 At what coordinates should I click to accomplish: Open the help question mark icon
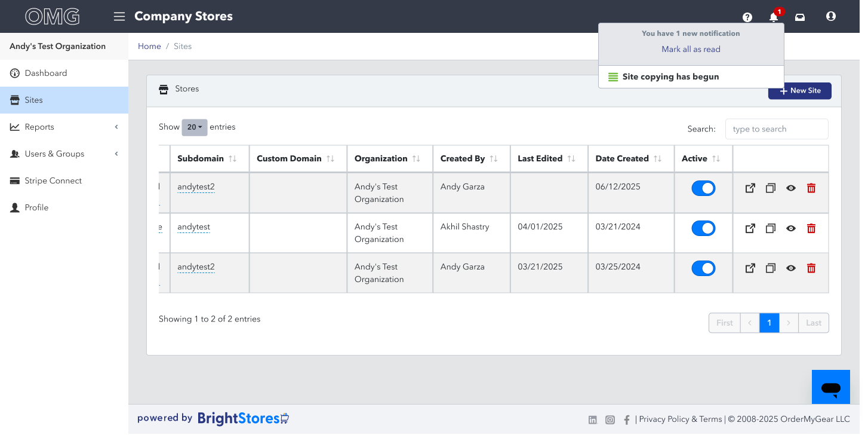[x=747, y=17]
